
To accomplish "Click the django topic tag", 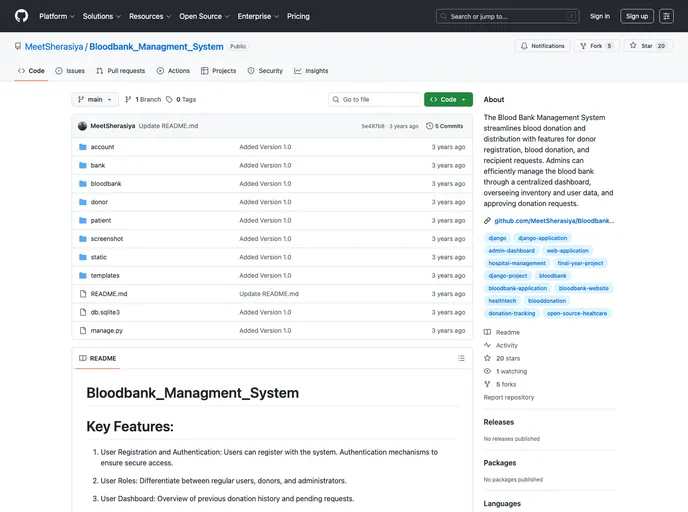I will [497, 238].
